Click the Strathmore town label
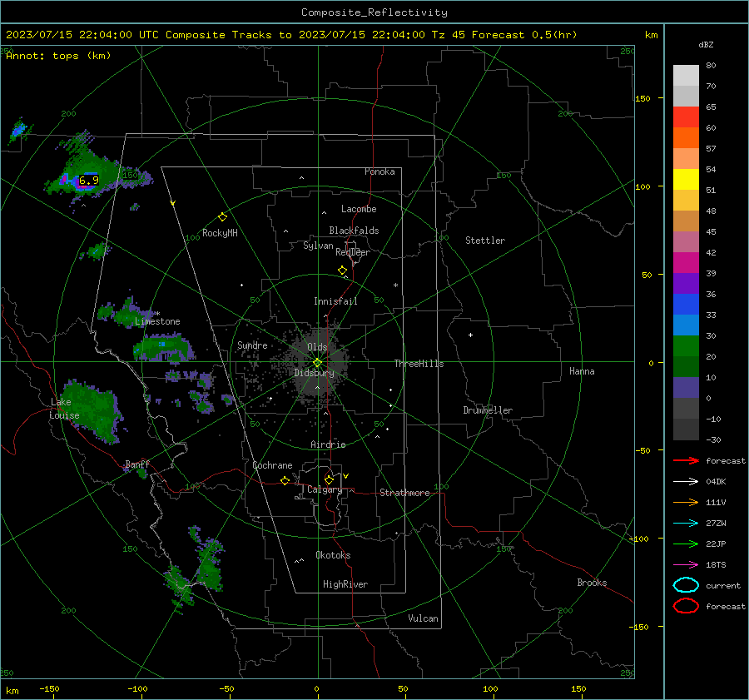749x700 pixels. (x=404, y=493)
